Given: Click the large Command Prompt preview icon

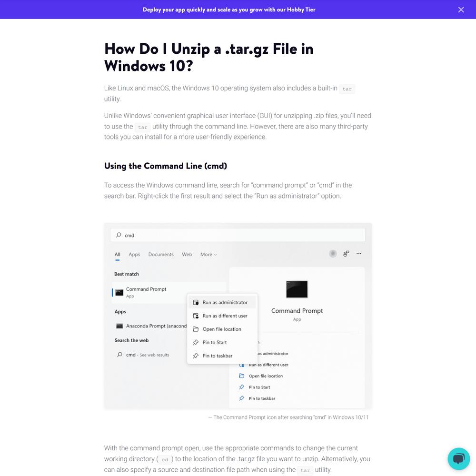Looking at the screenshot, I should [297, 289].
